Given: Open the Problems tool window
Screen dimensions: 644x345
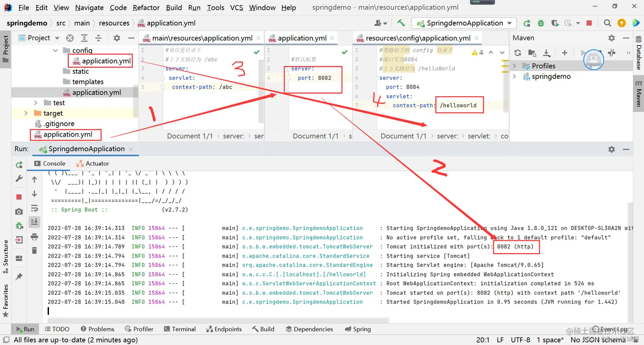Looking at the screenshot, I should [x=97, y=329].
